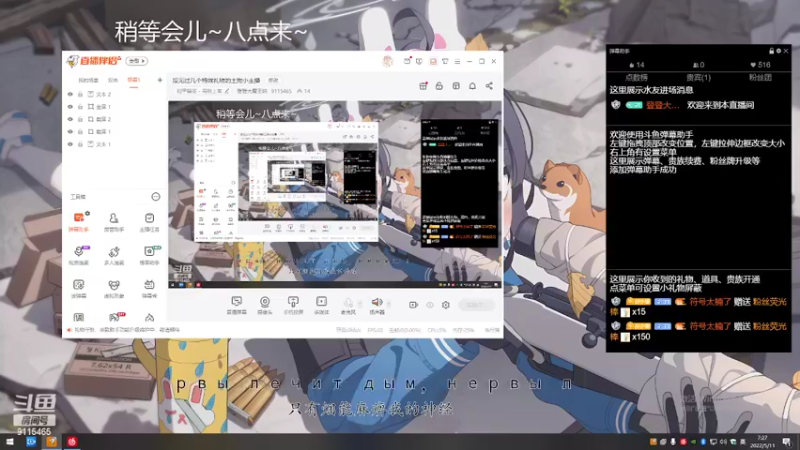Click the greyed start-broadcast button

(477, 305)
